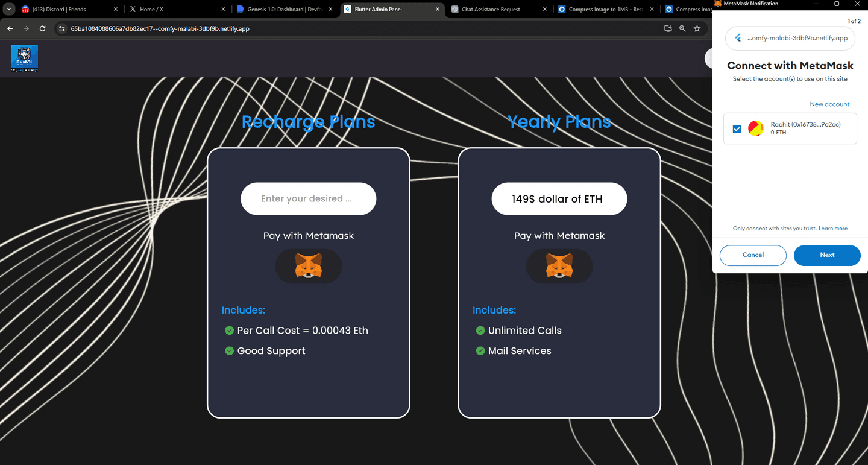This screenshot has width=868, height=465.
Task: Click the 1 of 2 step indicator
Action: 854,21
